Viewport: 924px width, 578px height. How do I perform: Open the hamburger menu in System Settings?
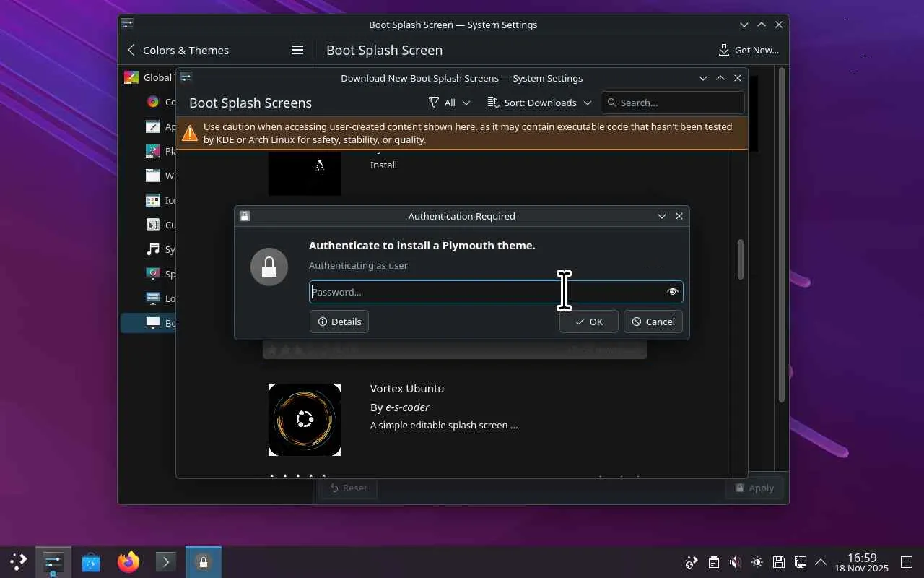click(297, 50)
